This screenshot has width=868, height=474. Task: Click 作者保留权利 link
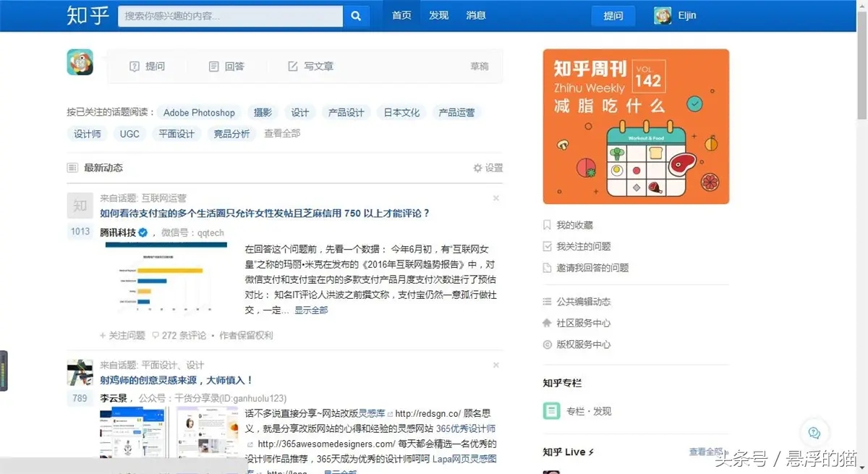pyautogui.click(x=246, y=336)
